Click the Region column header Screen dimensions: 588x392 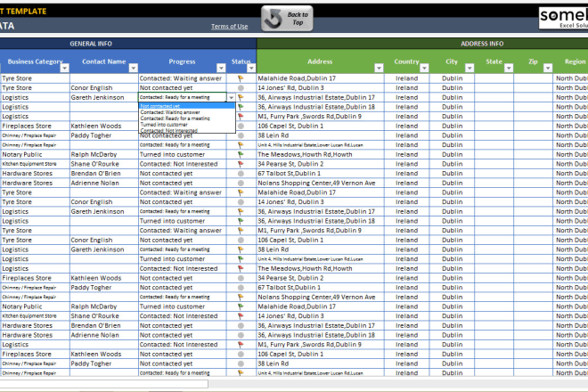[571, 61]
